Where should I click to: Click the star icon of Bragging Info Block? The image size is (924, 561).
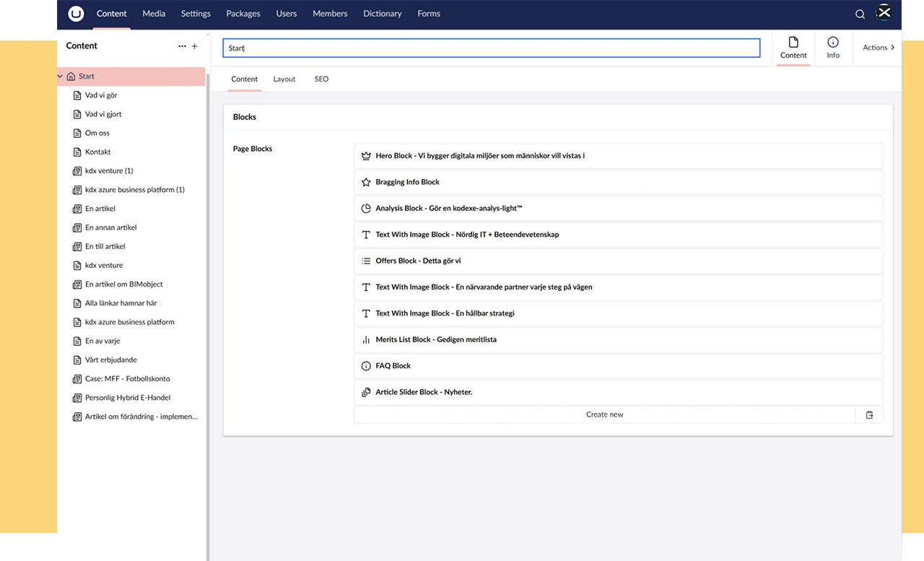(366, 182)
